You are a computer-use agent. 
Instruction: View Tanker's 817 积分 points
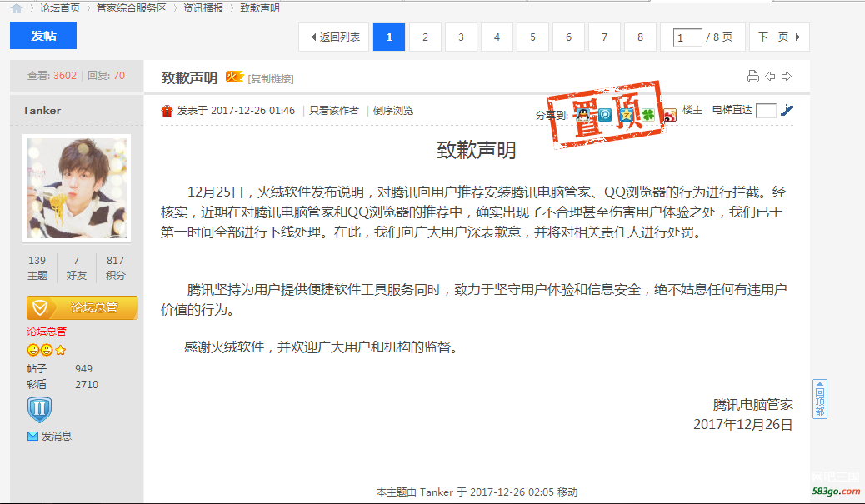click(x=115, y=267)
